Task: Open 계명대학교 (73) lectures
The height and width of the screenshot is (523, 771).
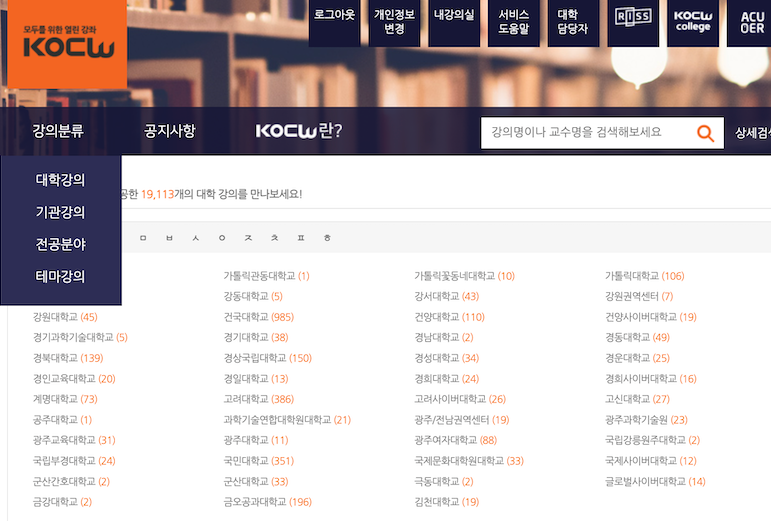Action: 65,399
